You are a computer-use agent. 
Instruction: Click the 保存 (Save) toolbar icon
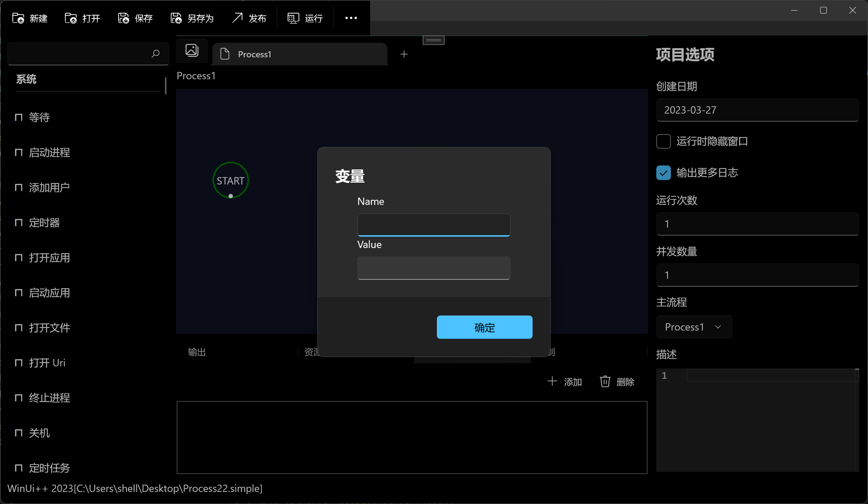pyautogui.click(x=123, y=18)
